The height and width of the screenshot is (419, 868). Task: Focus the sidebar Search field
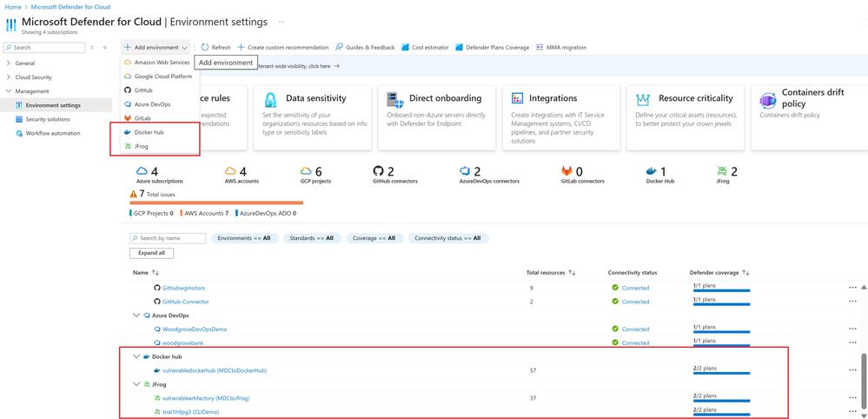(x=45, y=48)
